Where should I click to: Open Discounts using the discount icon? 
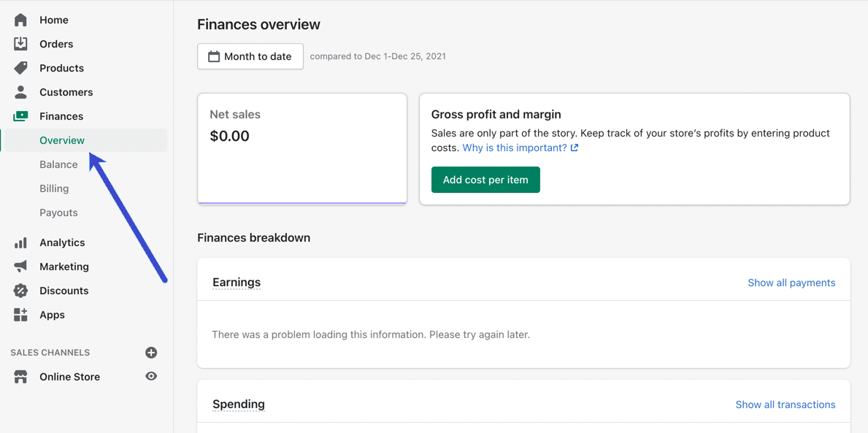coord(20,290)
